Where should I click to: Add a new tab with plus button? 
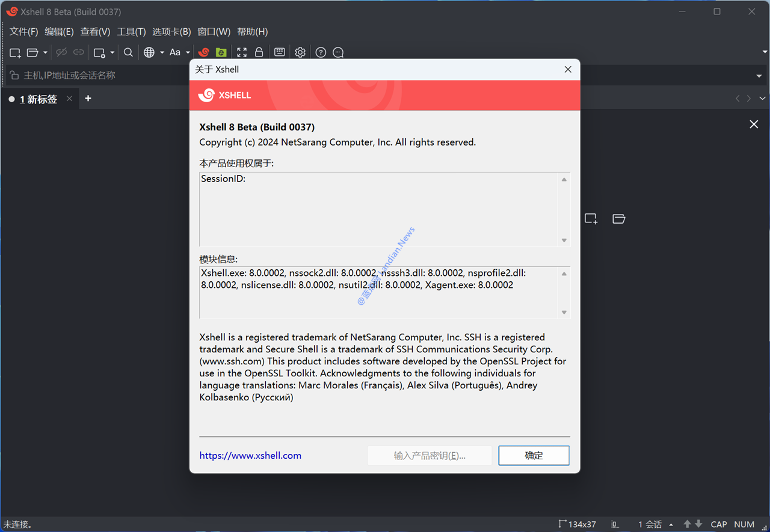(88, 99)
